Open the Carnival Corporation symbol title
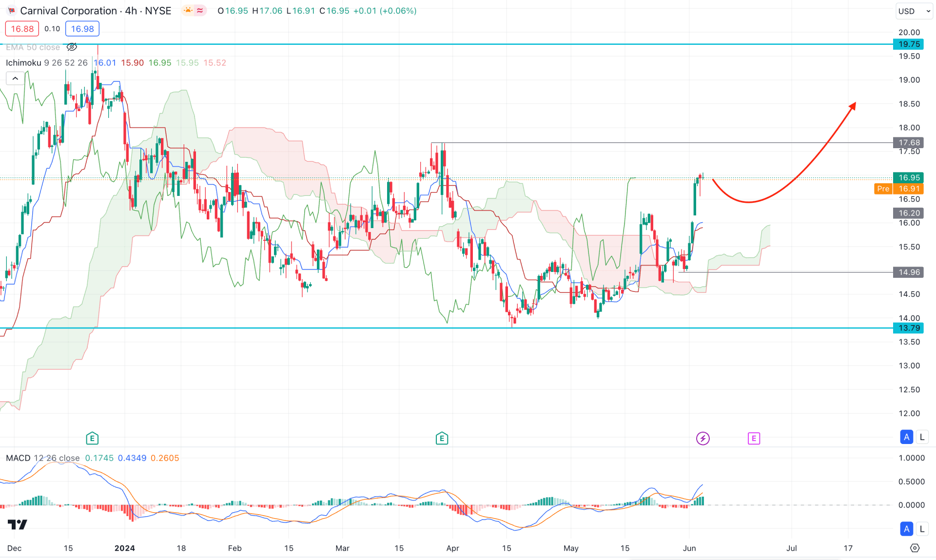 point(96,11)
